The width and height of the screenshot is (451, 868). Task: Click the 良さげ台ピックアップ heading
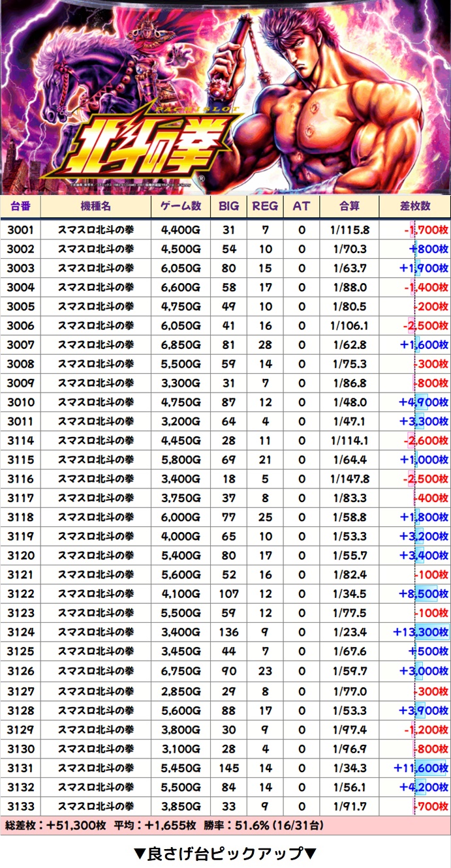click(x=225, y=852)
